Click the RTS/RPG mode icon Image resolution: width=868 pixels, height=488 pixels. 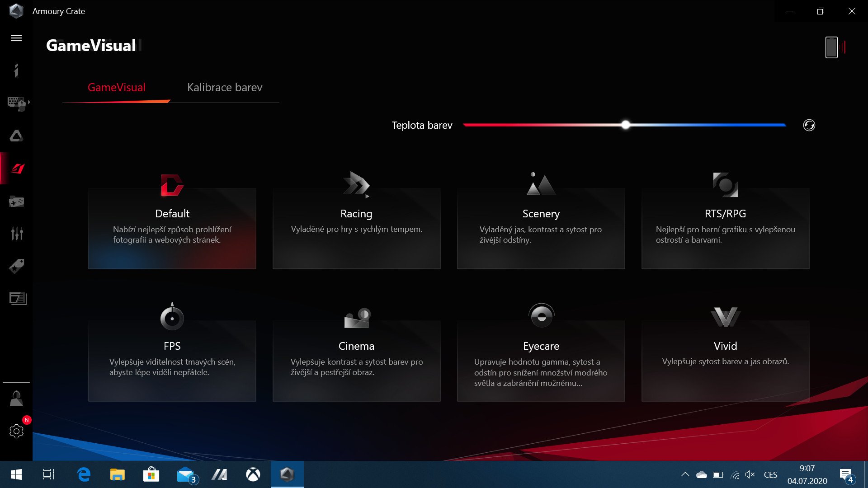pyautogui.click(x=725, y=184)
